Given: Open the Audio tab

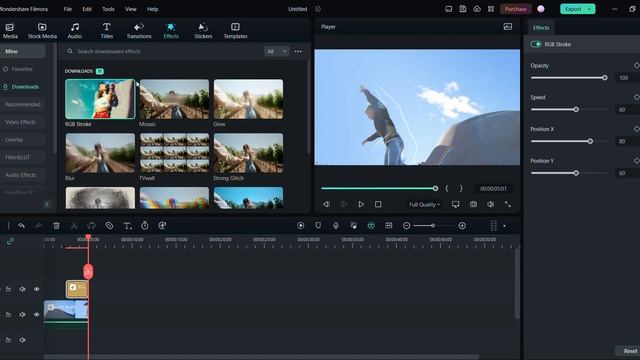Looking at the screenshot, I should pos(75,31).
